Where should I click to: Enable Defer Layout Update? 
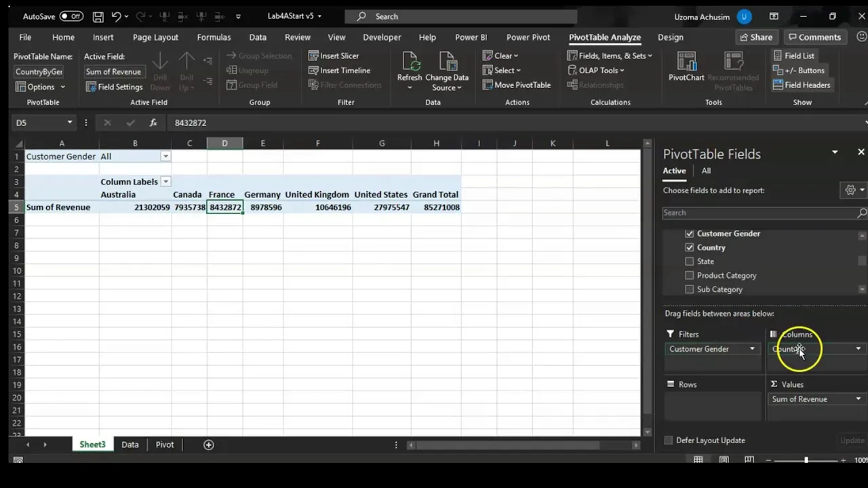pyautogui.click(x=669, y=441)
